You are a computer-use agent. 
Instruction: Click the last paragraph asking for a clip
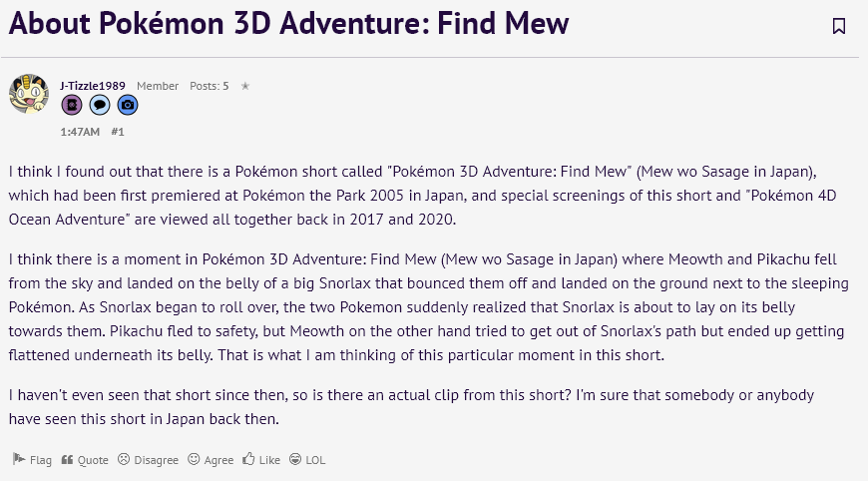(411, 407)
